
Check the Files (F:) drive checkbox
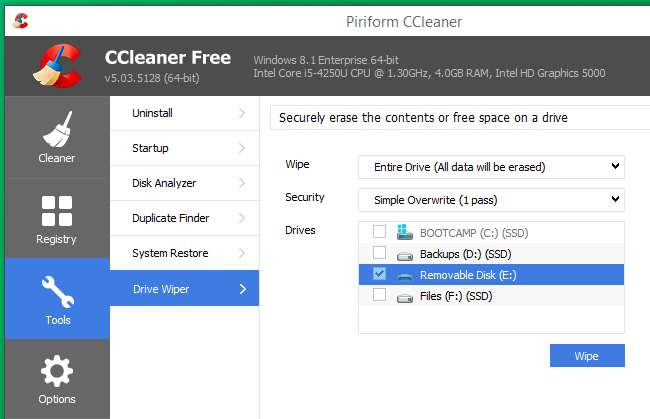[x=379, y=295]
